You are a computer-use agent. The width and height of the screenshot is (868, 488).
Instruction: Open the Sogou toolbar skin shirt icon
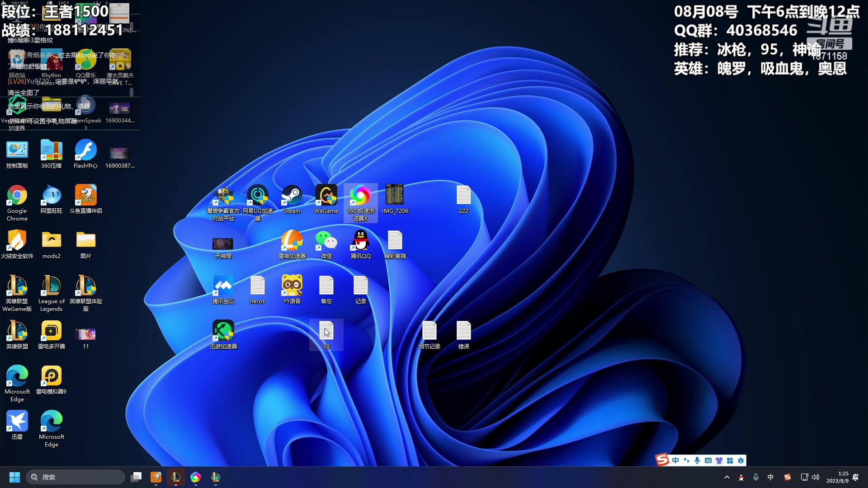tap(719, 460)
